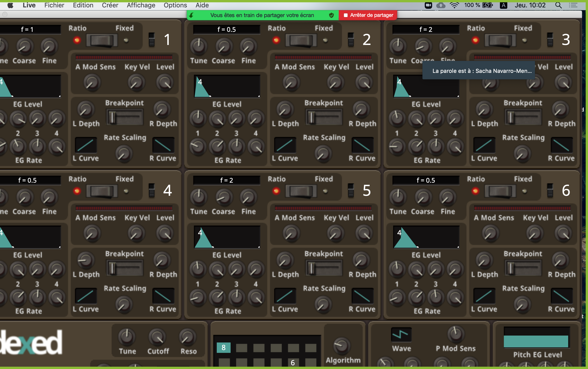The height and width of the screenshot is (369, 588).
Task: Click operator 6 envelope display graph
Action: pos(426,237)
